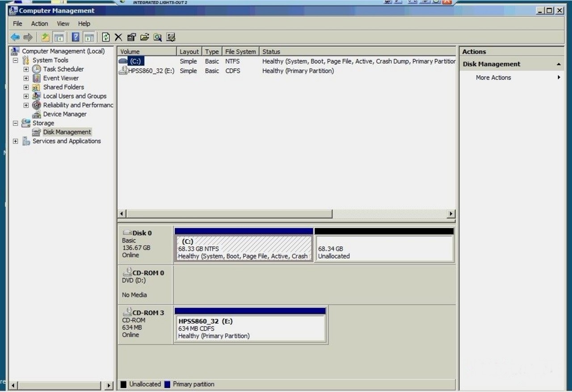Expand the Reliability and Performance node

[x=26, y=105]
